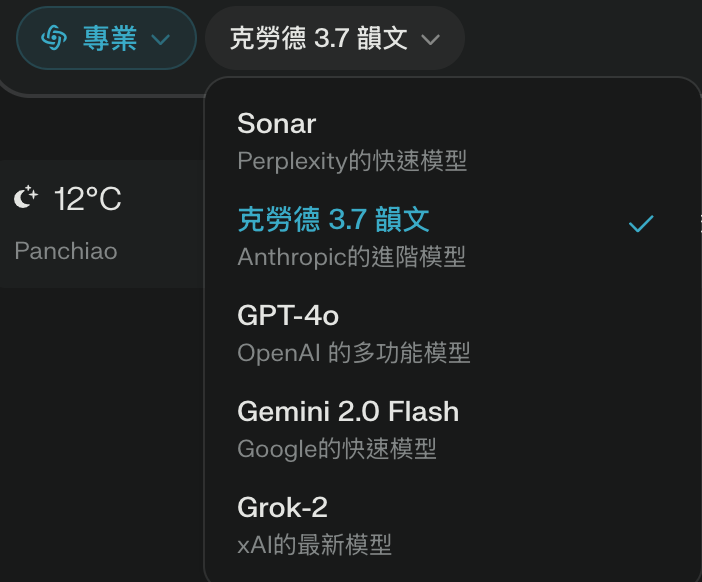
Task: Click the xAI的最新模型 description text
Action: pos(314,545)
